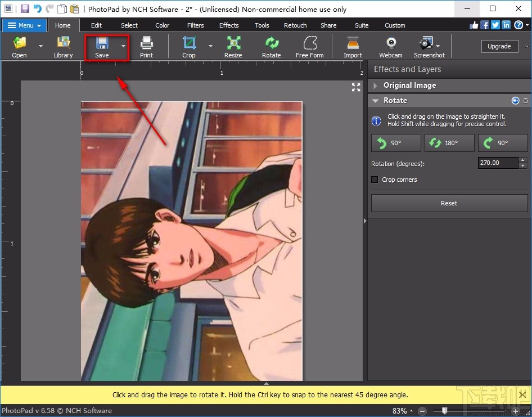Open the dropdown arrow beside Save
This screenshot has width=532, height=417.
[123, 46]
